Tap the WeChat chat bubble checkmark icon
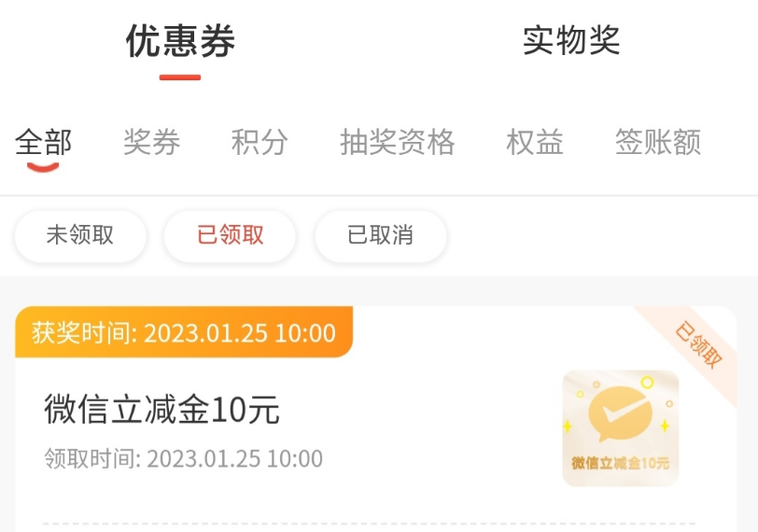Screen dimensions: 758x532 pyautogui.click(x=620, y=414)
